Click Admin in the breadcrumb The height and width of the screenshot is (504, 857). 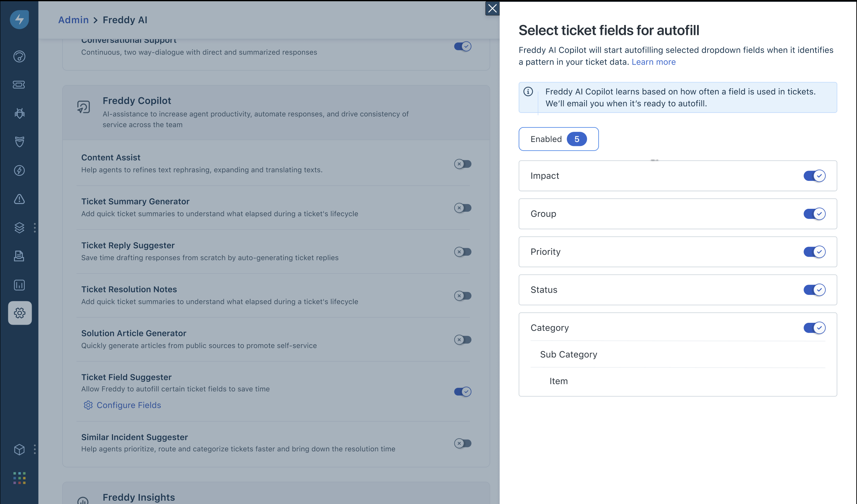point(73,20)
